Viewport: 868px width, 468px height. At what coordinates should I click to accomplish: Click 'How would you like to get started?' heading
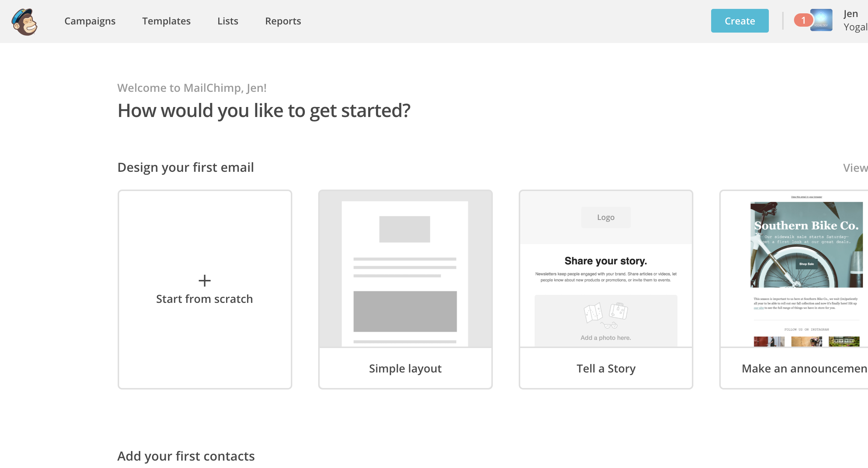pos(264,110)
